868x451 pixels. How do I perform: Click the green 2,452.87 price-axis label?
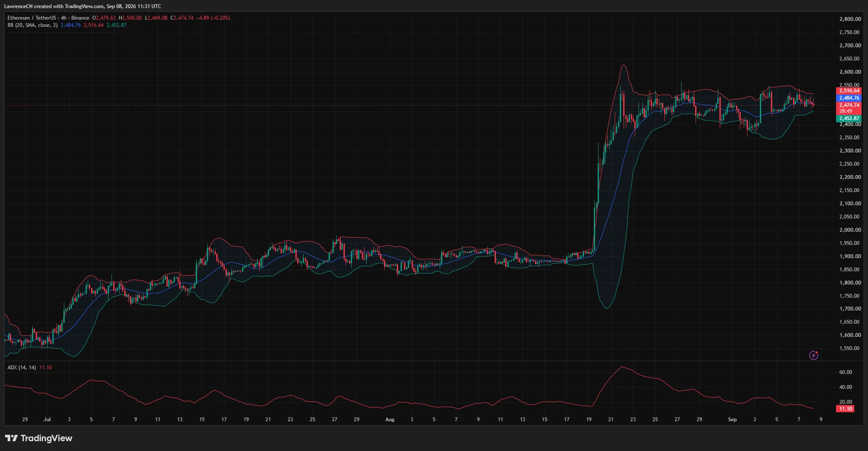(849, 118)
